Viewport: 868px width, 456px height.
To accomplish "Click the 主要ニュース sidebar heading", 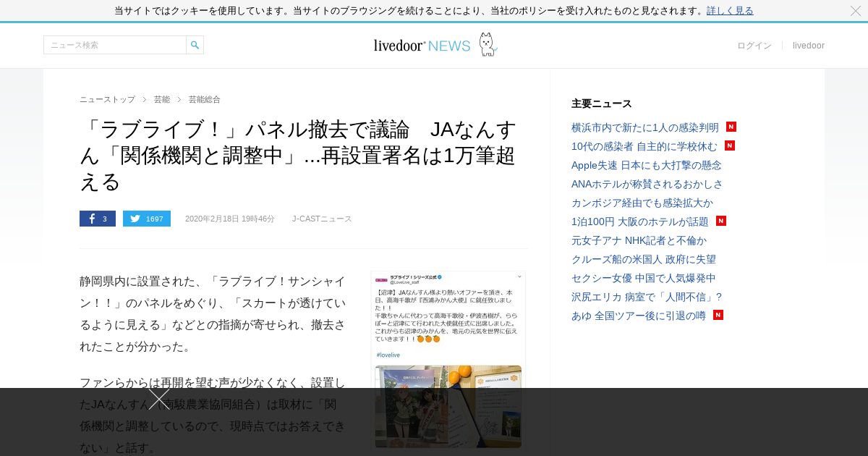I will [602, 104].
